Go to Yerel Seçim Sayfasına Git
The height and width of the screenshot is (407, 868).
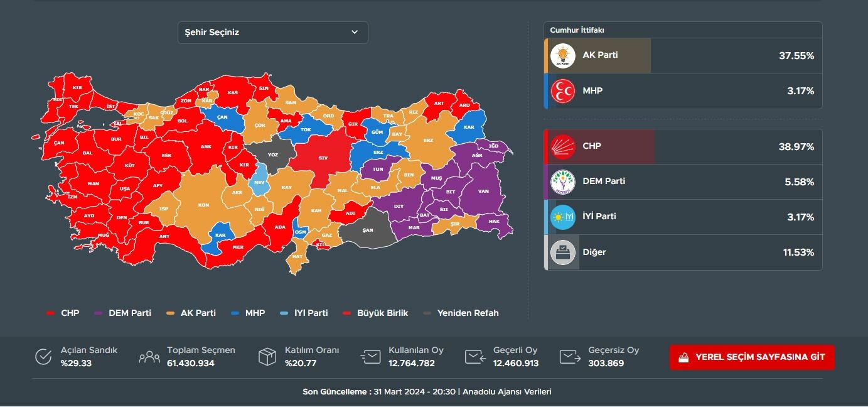click(x=752, y=357)
